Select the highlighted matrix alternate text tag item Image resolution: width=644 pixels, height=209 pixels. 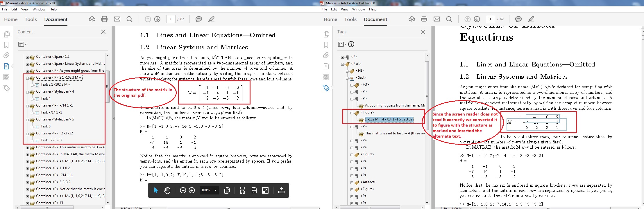[389, 119]
